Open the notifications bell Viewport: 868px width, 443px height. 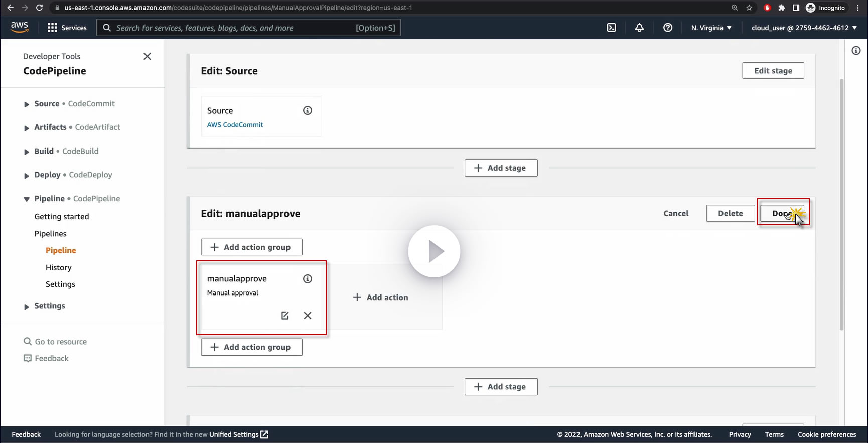[639, 28]
